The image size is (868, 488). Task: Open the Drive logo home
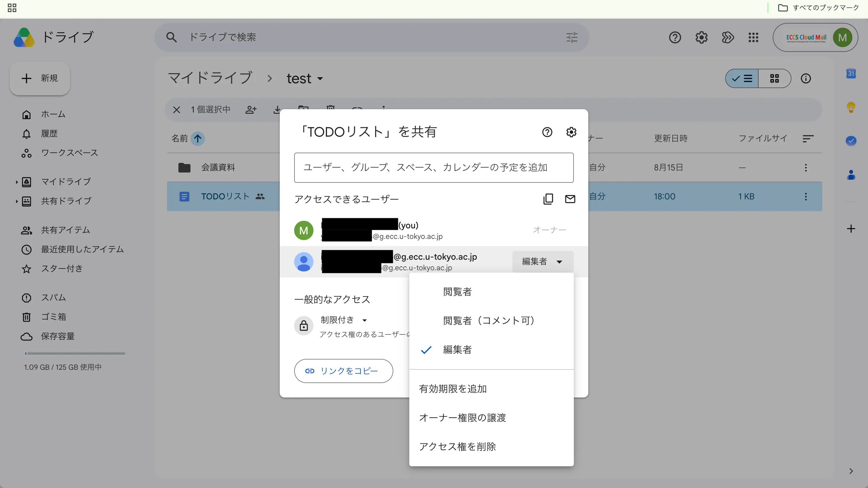coord(24,37)
